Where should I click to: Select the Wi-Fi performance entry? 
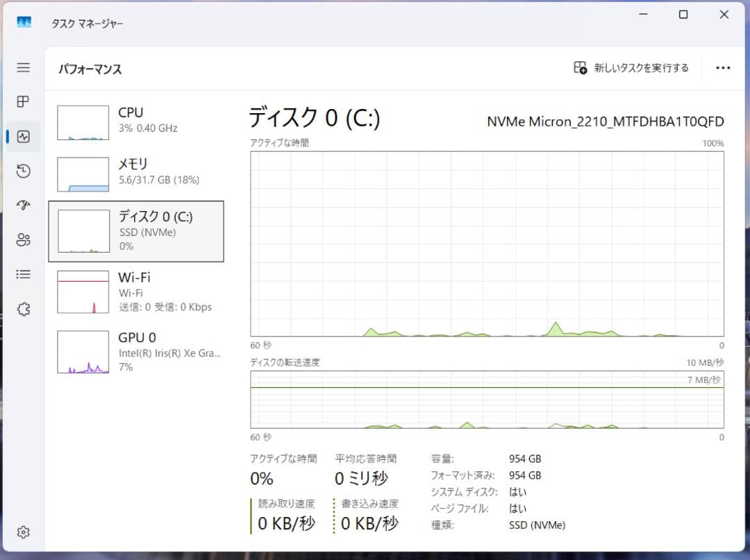tap(139, 291)
